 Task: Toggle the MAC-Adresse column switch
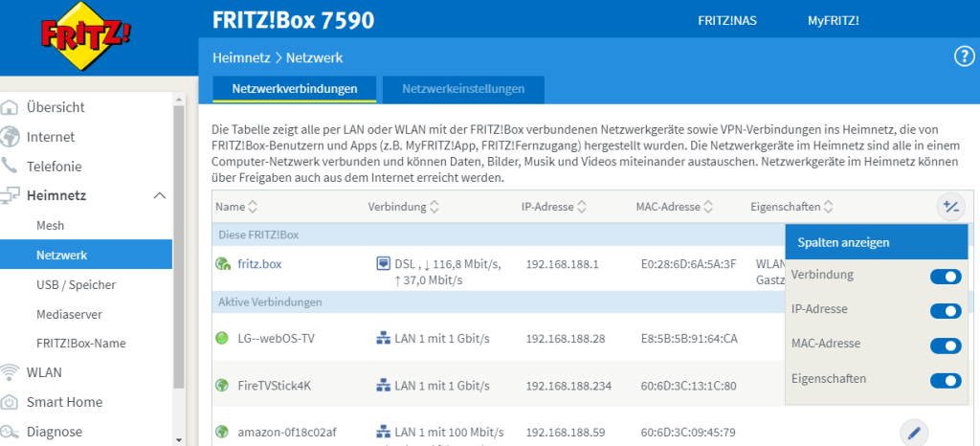[x=946, y=346]
